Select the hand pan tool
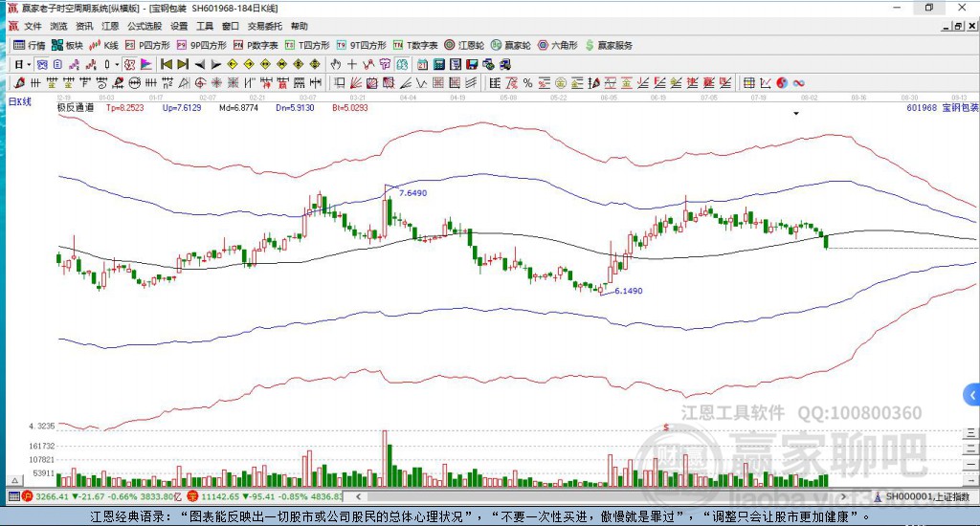Image resolution: width=980 pixels, height=526 pixels. pos(336,64)
